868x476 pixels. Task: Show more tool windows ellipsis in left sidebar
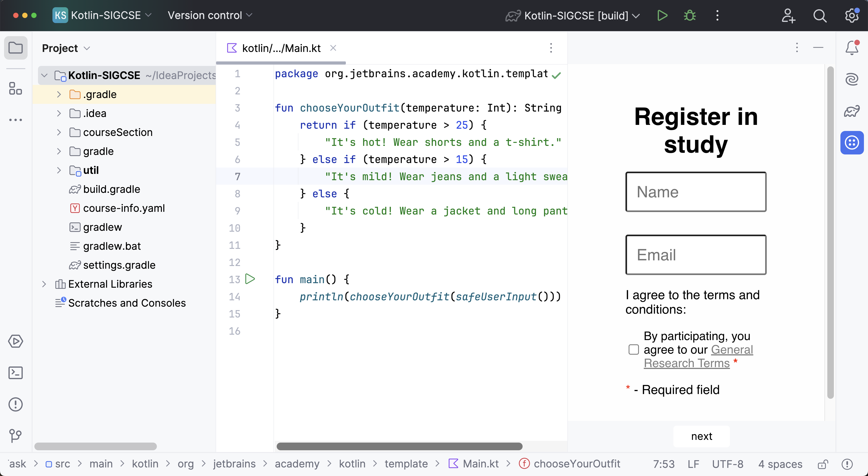point(16,120)
